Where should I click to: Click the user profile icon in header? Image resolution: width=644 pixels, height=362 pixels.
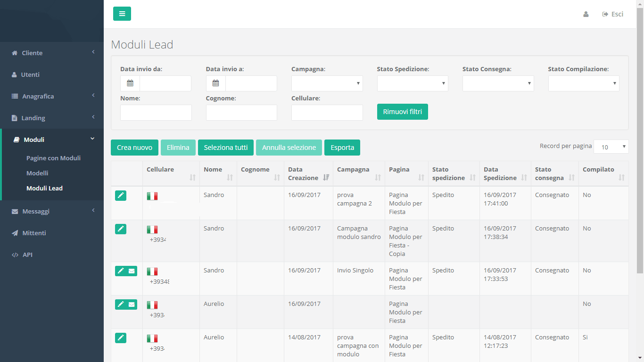586,14
